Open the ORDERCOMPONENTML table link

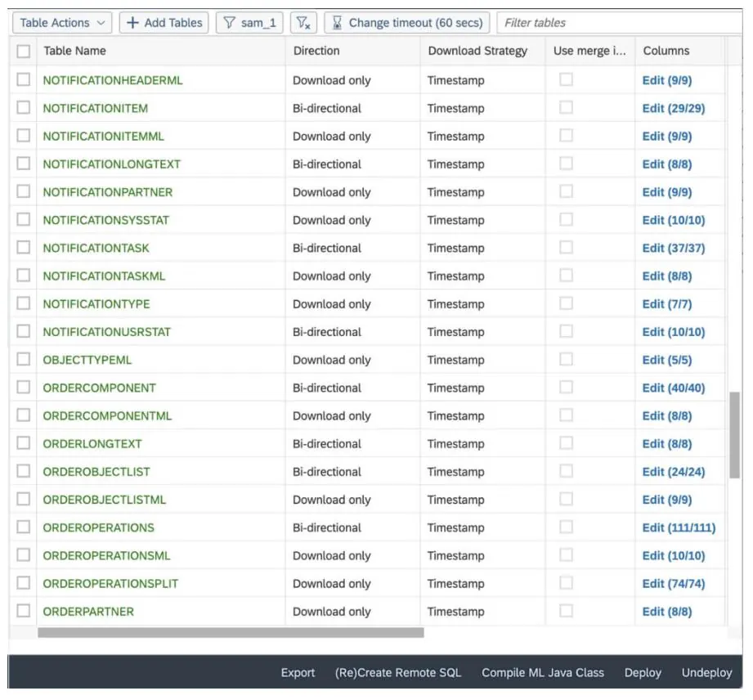pyautogui.click(x=107, y=416)
